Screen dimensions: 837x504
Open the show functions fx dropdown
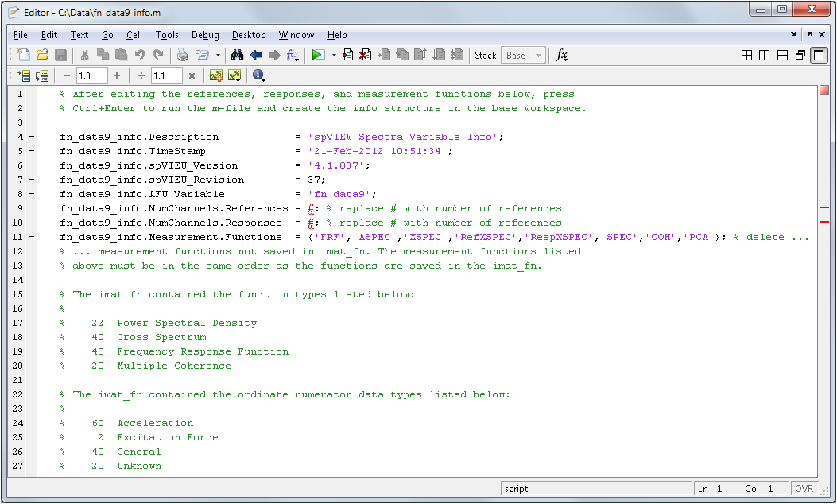click(x=293, y=55)
